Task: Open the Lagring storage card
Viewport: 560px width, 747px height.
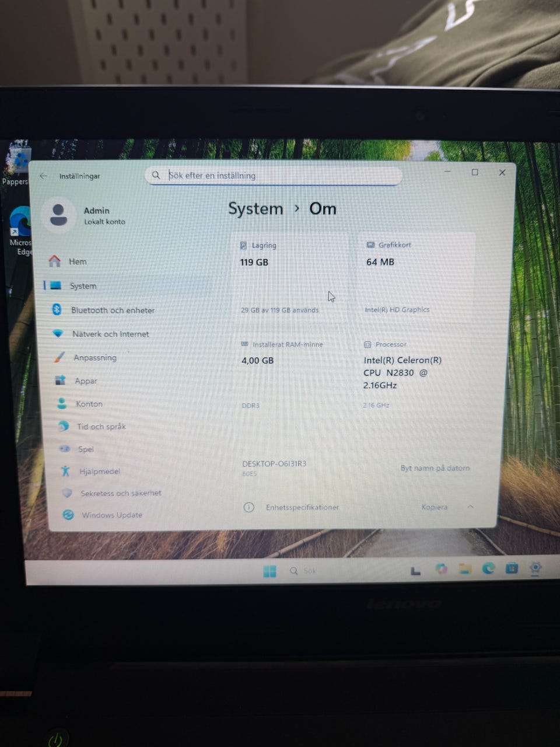Action: click(x=289, y=278)
